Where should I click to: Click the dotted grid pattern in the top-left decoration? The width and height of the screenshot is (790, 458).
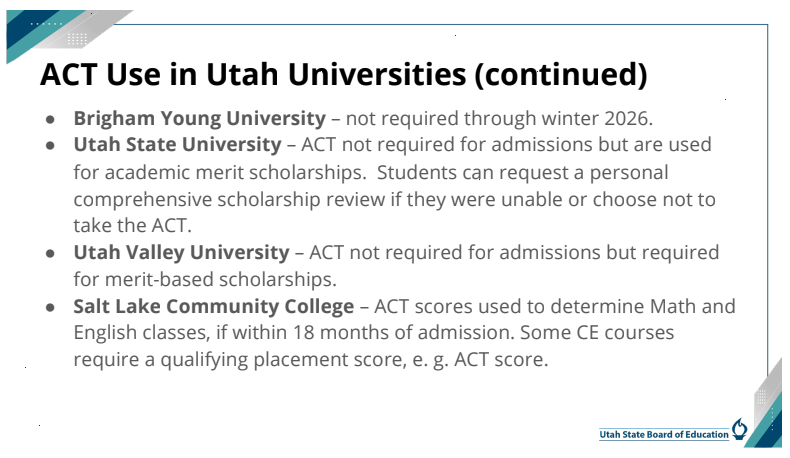tap(77, 39)
